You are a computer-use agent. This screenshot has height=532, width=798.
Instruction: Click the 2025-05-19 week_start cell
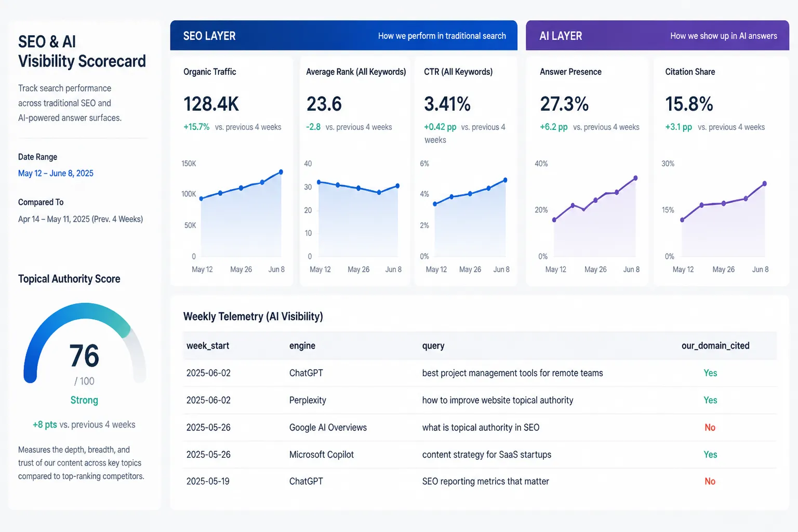pos(208,482)
